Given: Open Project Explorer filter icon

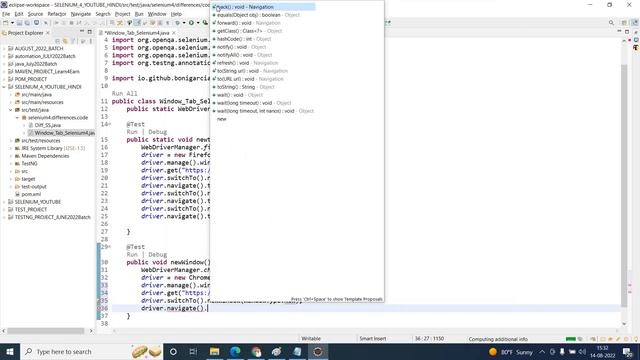Looking at the screenshot, I should pyautogui.click(x=73, y=41).
